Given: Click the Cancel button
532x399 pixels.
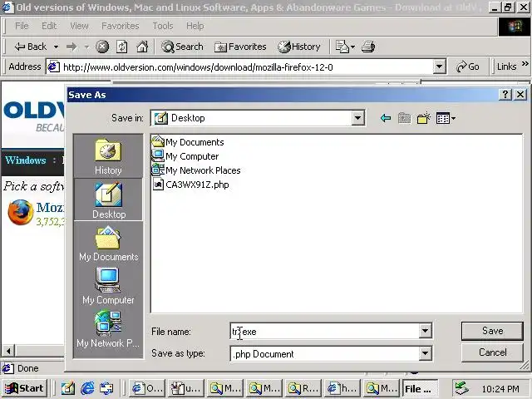Looking at the screenshot, I should [x=492, y=352].
